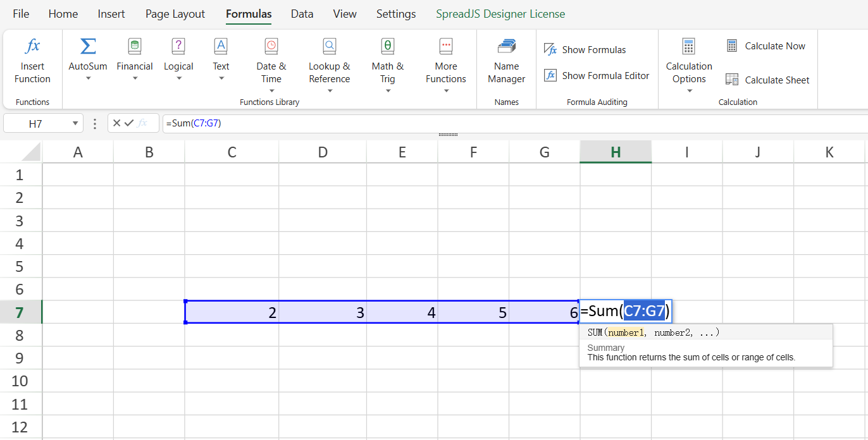Open the File menu
Screen dimensions: 868x440
click(x=21, y=14)
